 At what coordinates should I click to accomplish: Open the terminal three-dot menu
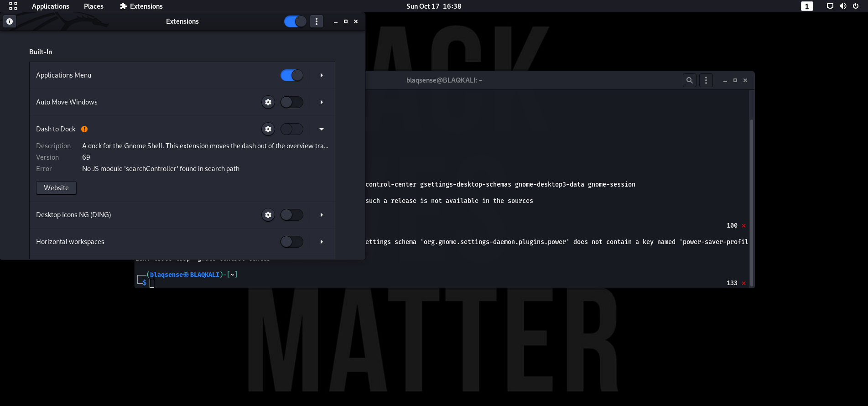coord(706,80)
